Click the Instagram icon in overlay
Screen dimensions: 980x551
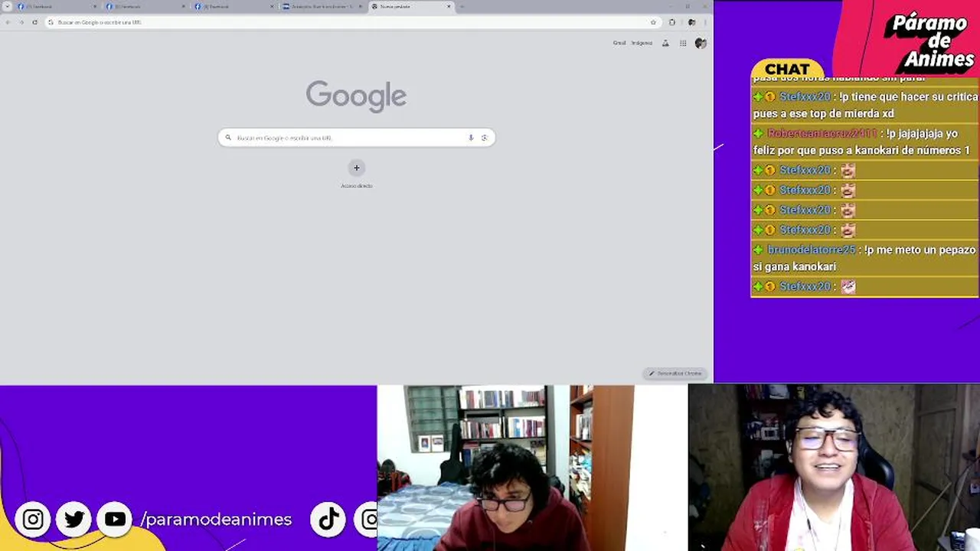[33, 520]
